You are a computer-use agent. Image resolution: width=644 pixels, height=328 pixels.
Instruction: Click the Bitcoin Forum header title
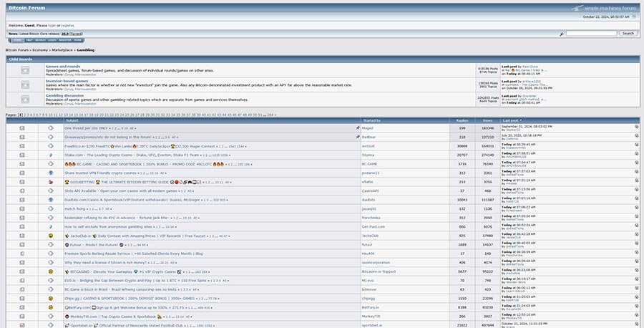26,8
